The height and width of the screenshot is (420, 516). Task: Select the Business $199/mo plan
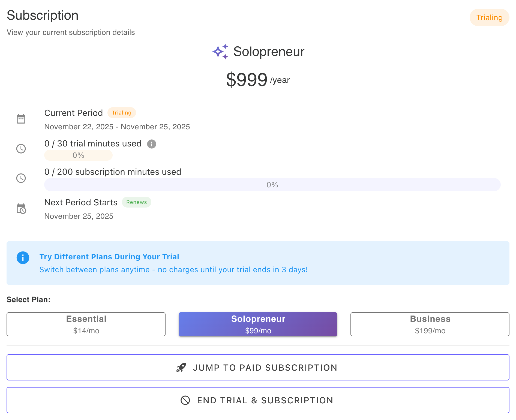click(x=430, y=324)
